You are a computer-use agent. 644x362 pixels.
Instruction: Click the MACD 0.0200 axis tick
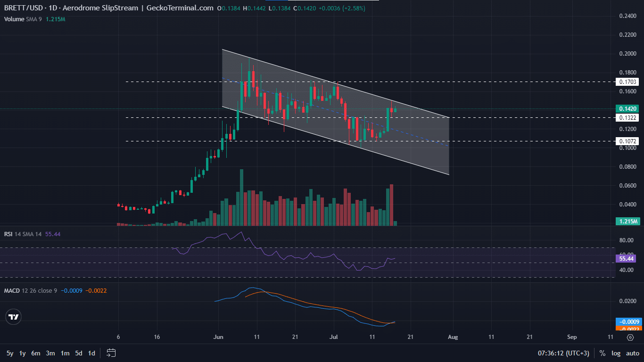pos(627,301)
